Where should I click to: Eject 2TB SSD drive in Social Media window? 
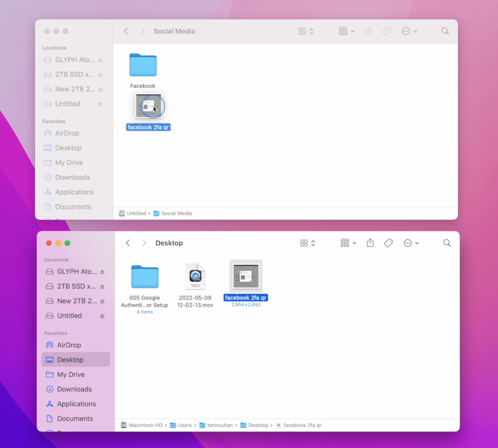(101, 75)
